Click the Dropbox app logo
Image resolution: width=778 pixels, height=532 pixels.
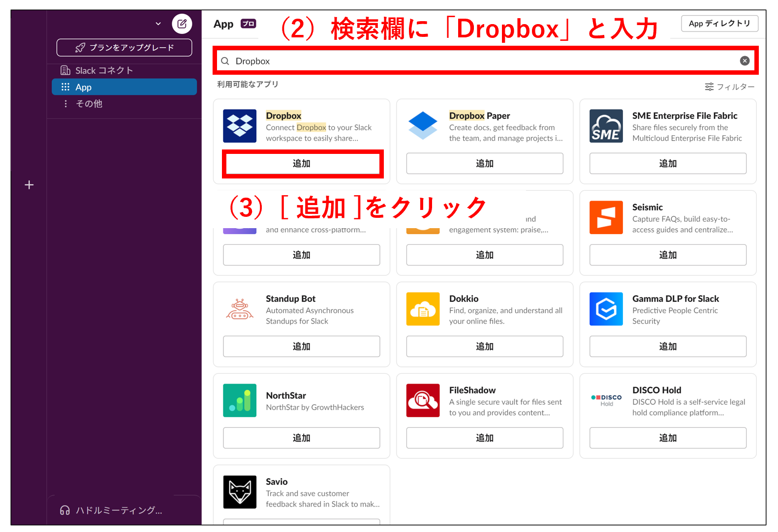(240, 126)
